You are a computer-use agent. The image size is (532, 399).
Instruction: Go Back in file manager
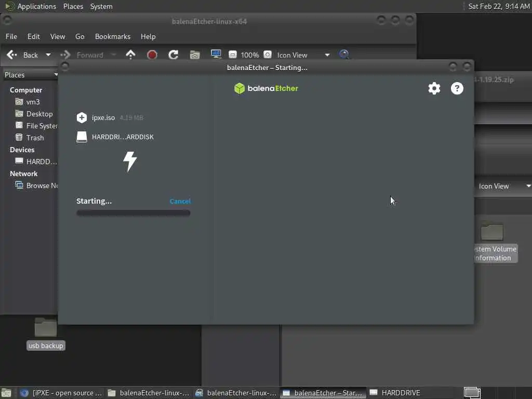[22, 55]
